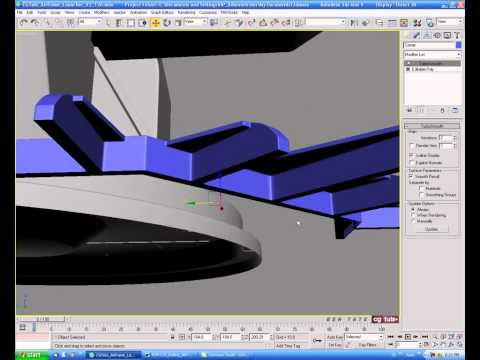
Task: Toggle the Smooth Result checkbox
Action: coord(411,176)
